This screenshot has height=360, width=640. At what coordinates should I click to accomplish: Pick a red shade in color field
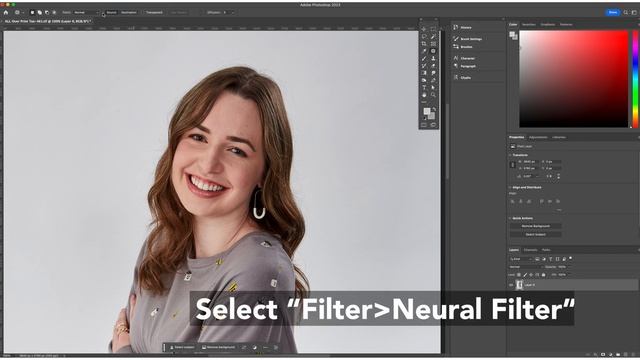[x=573, y=79]
